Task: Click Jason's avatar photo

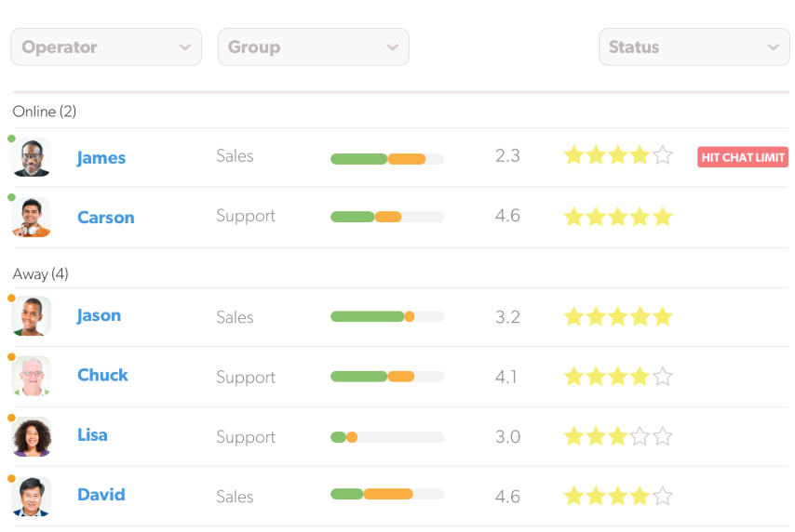Action: click(32, 316)
